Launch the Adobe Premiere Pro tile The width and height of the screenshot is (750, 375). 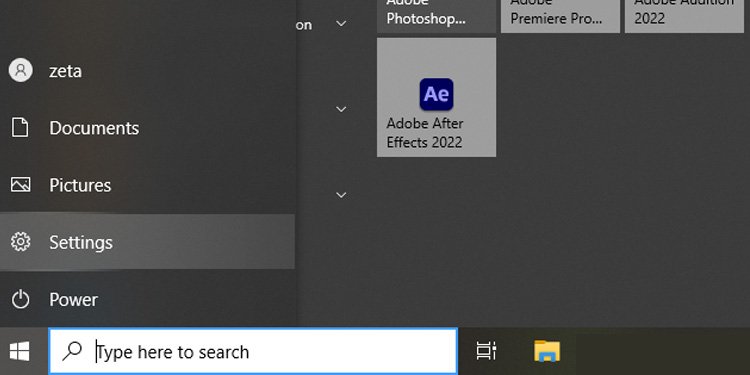point(560,16)
